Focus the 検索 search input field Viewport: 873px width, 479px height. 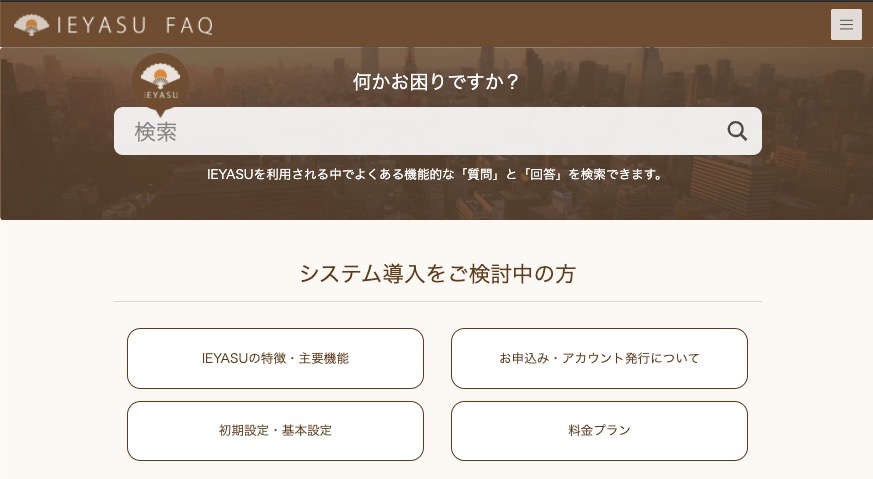[x=438, y=131]
